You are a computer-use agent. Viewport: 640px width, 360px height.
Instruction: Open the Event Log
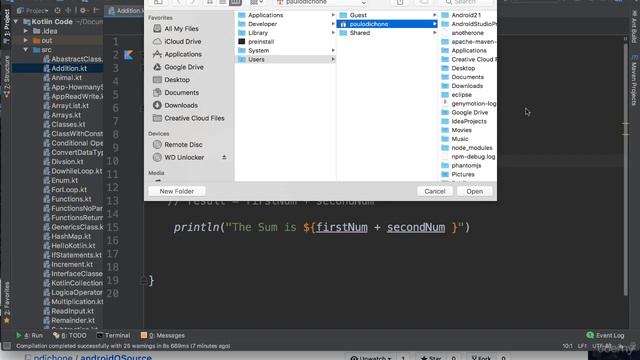[x=605, y=336]
